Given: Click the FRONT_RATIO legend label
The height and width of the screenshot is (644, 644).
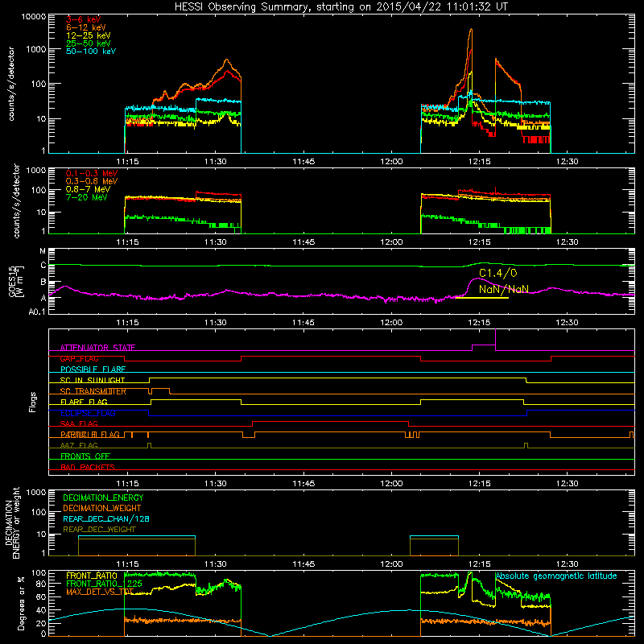Looking at the screenshot, I should tap(92, 576).
